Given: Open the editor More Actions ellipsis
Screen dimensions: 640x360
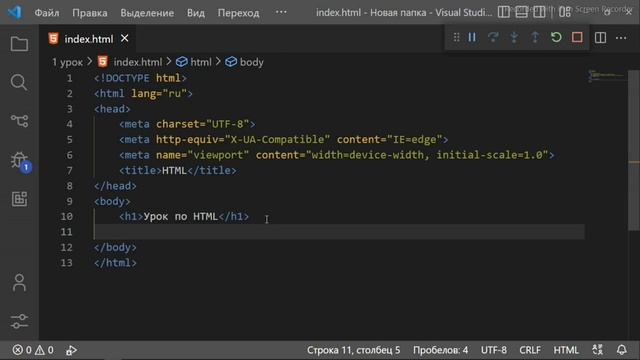Looking at the screenshot, I should [x=621, y=38].
